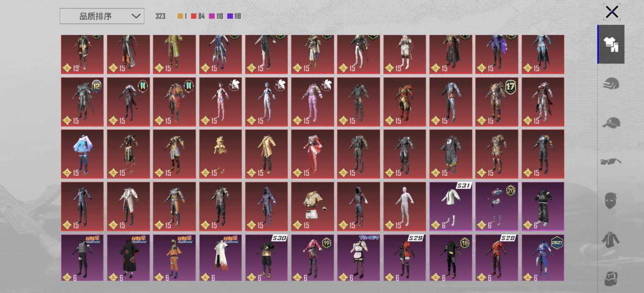Select the red and white striped outfit

pyautogui.click(x=312, y=154)
